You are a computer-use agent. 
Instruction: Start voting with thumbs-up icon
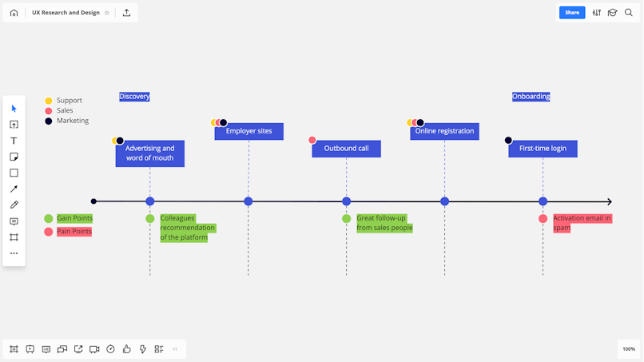tap(126, 349)
